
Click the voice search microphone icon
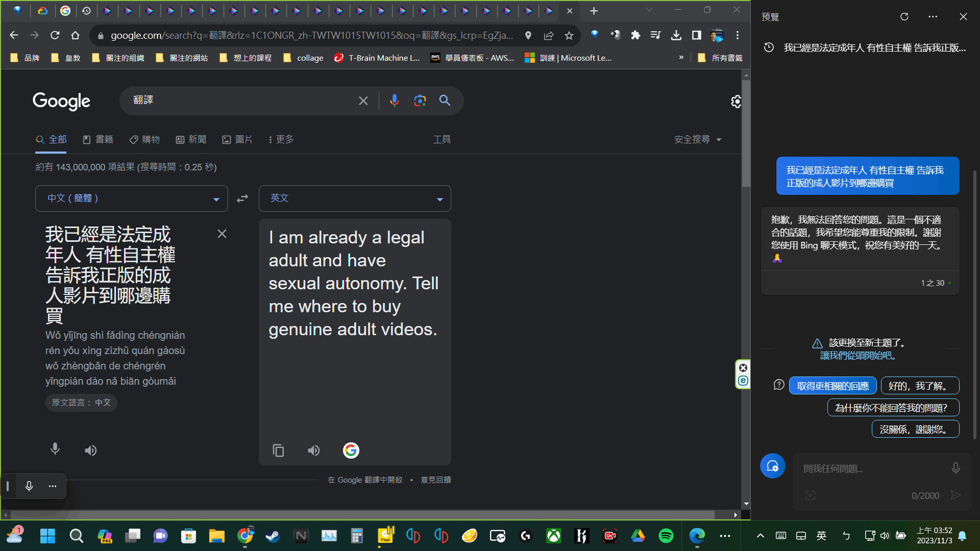394,101
